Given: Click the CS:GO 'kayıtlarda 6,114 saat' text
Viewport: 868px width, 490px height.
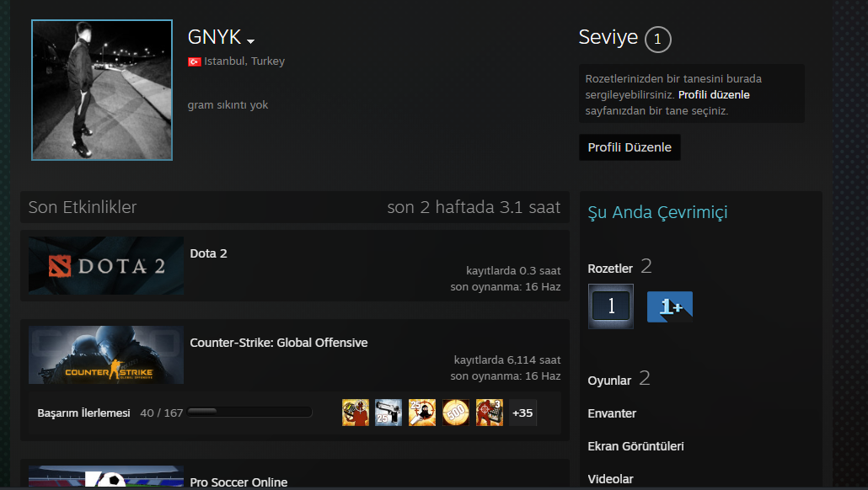Looking at the screenshot, I should pyautogui.click(x=507, y=360).
